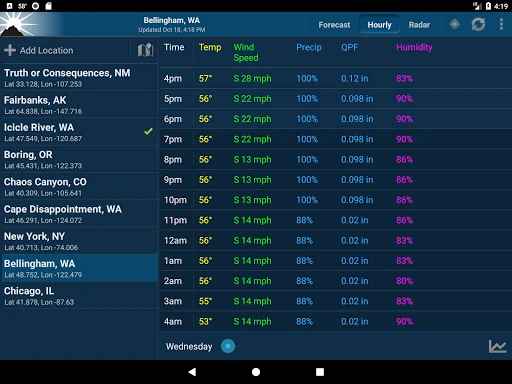Open the Radar tab
The image size is (512, 384).
(419, 25)
